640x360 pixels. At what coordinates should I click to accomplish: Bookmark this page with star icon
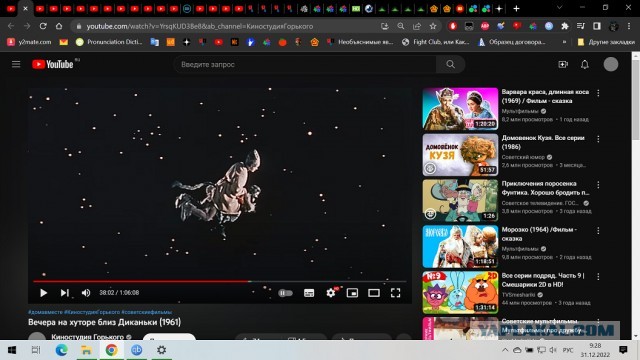[x=433, y=26]
